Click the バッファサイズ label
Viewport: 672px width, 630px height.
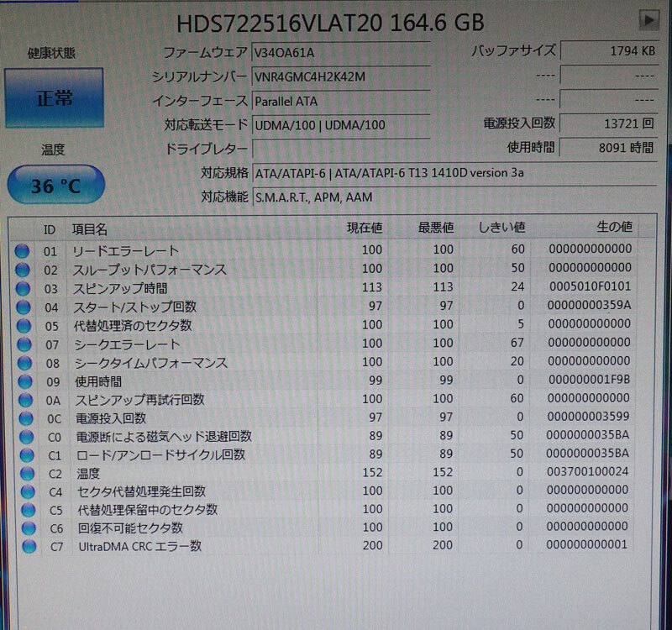[x=513, y=51]
